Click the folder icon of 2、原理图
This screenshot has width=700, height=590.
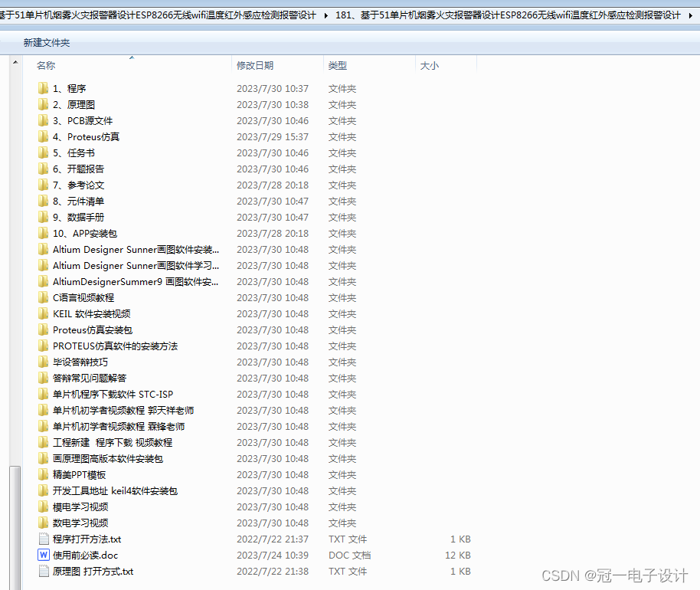click(44, 104)
